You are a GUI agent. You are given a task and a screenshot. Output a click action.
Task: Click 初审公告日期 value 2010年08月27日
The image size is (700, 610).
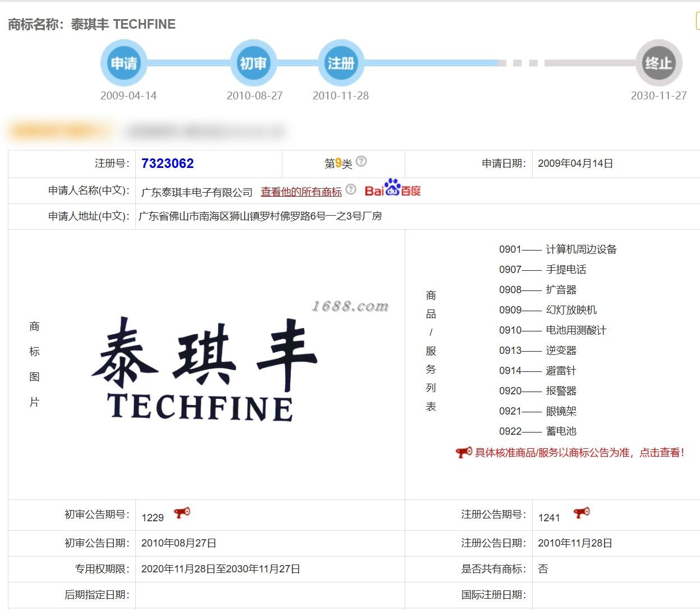(x=179, y=543)
